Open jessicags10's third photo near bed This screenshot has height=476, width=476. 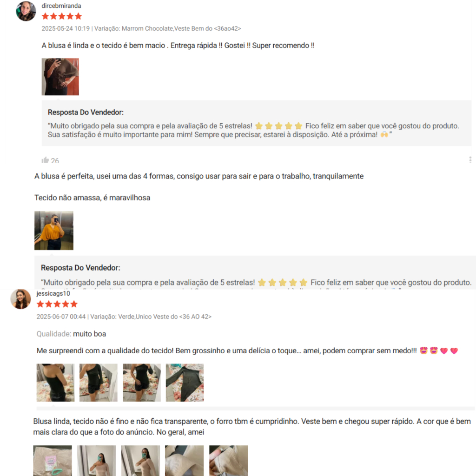coord(142,383)
